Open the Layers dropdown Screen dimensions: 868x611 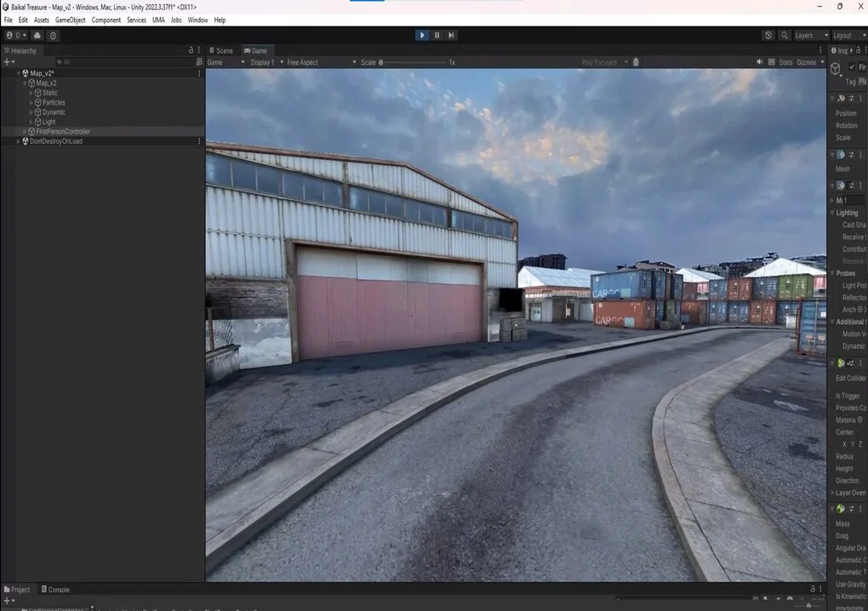810,36
